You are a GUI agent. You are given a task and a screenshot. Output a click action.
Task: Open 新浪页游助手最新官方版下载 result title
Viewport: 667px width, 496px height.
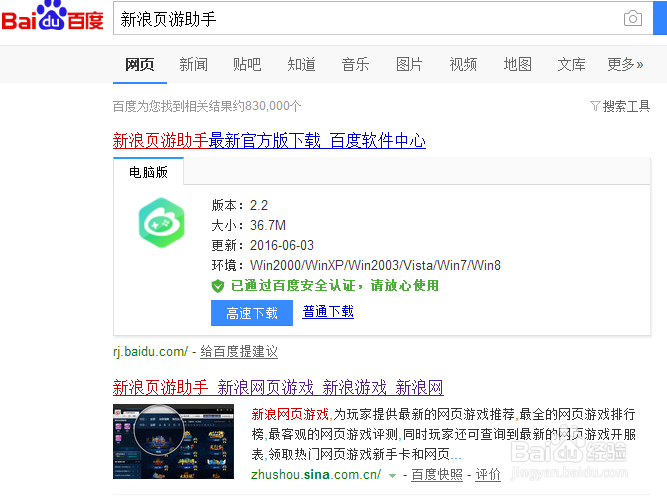click(269, 141)
